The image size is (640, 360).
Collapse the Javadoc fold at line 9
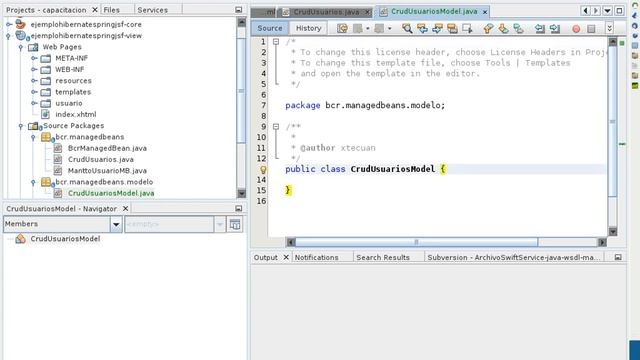coord(276,127)
